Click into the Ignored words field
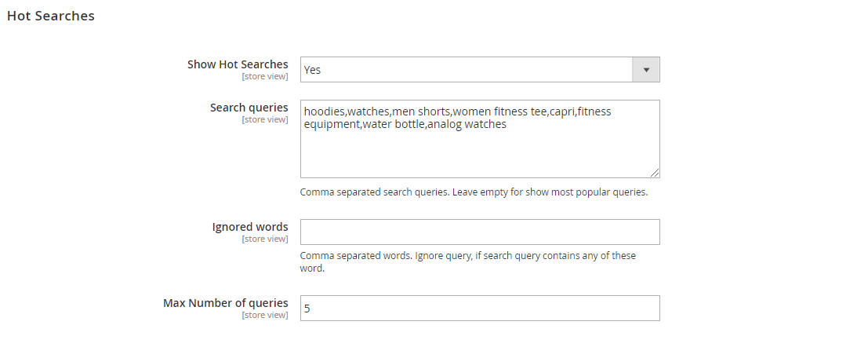 [480, 232]
